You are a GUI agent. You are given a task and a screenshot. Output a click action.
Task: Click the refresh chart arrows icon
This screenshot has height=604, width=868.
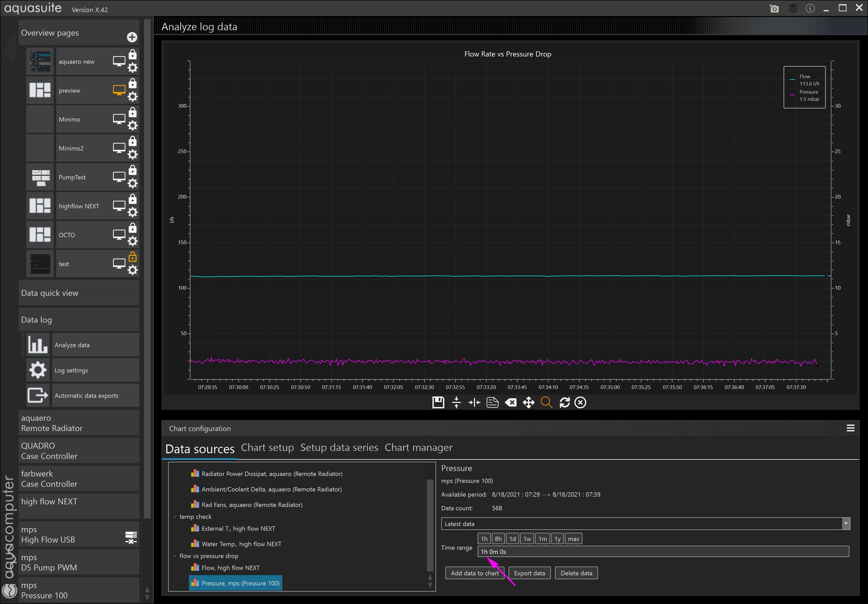pyautogui.click(x=565, y=402)
